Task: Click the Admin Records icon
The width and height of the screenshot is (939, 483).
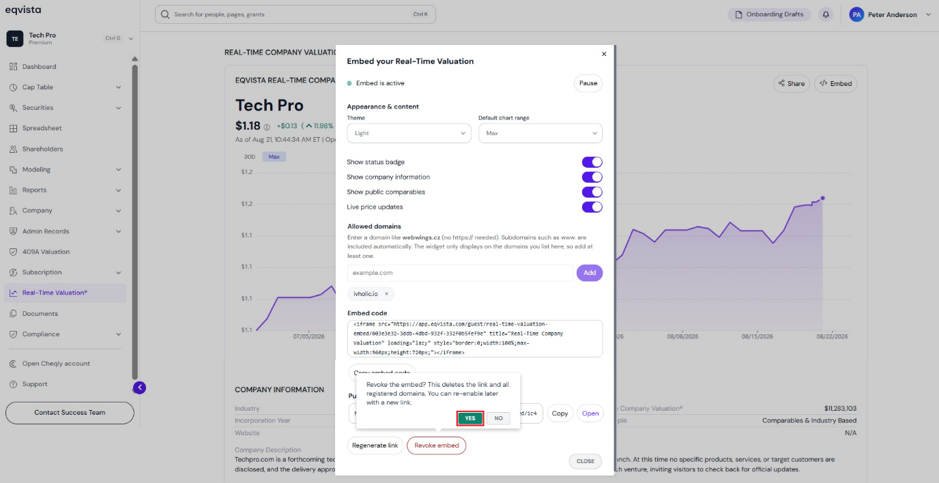Action: (x=13, y=231)
